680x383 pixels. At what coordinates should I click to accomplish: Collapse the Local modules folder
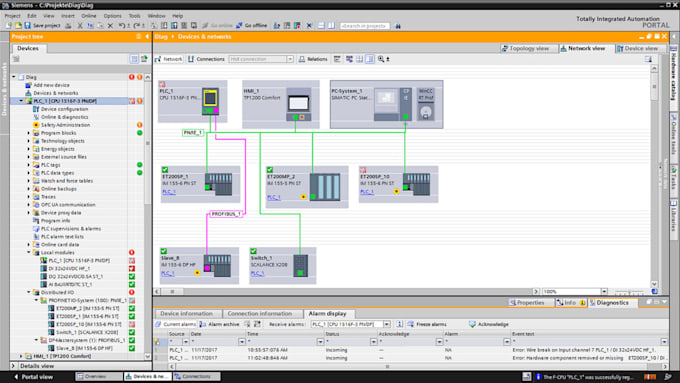pos(29,252)
